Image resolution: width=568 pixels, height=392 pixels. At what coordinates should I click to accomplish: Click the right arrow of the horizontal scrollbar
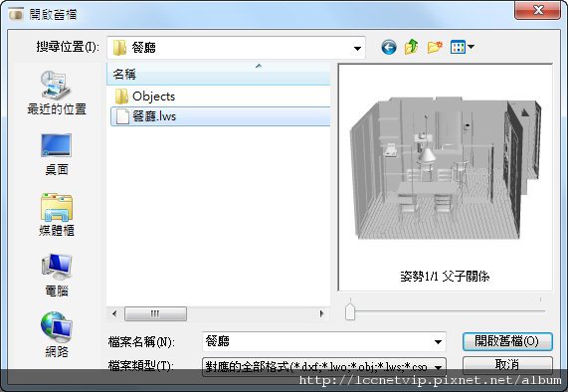[321, 313]
